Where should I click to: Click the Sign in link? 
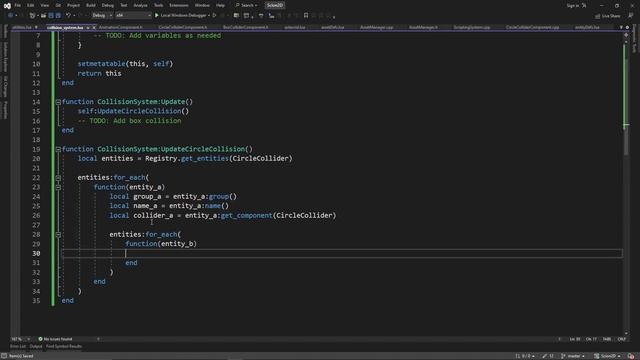click(x=573, y=5)
